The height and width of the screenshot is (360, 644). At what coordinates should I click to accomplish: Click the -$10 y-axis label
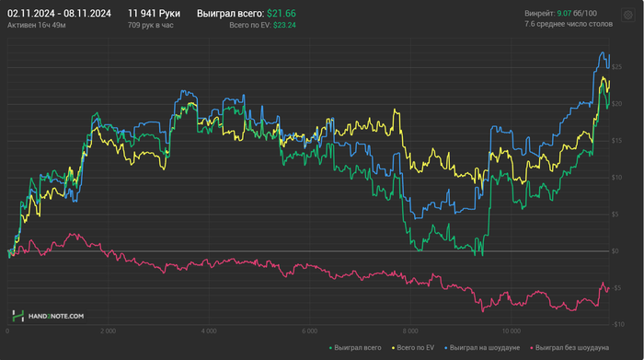(x=617, y=324)
